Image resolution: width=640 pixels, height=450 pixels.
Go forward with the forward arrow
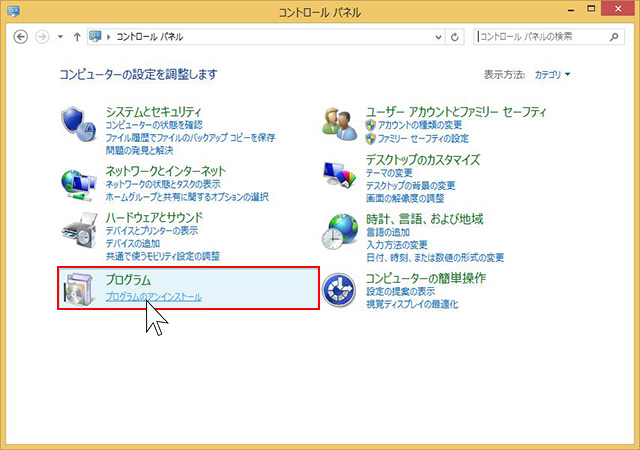click(x=42, y=37)
